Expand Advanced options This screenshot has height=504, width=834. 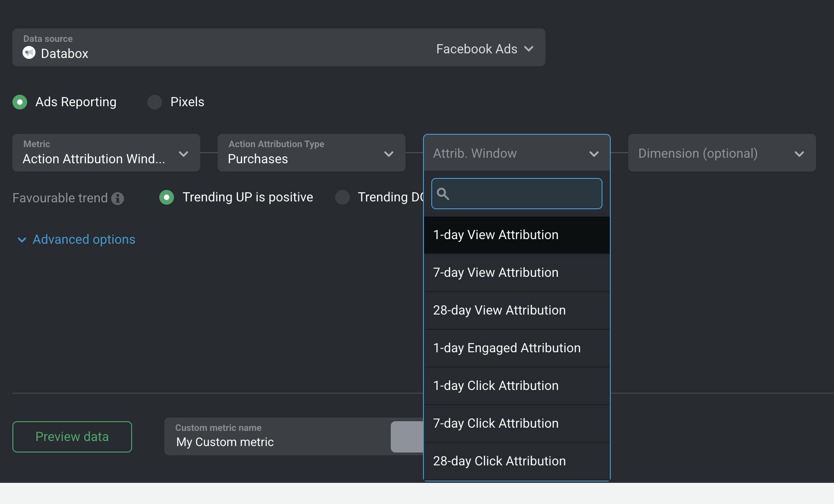click(76, 240)
